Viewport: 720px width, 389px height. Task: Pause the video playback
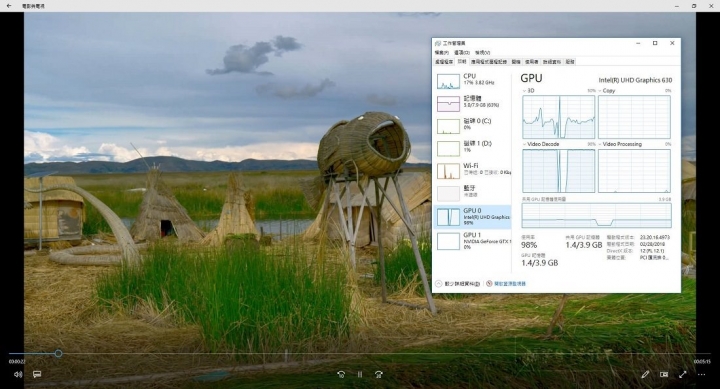pos(360,374)
